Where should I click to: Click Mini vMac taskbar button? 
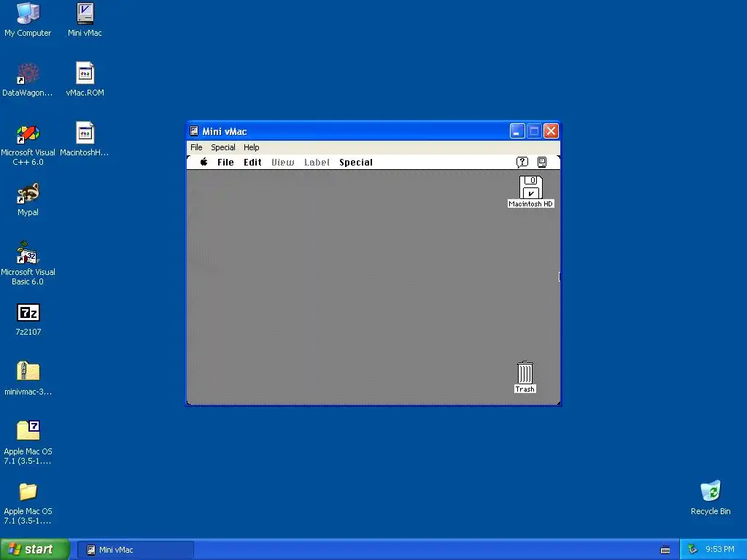point(135,550)
